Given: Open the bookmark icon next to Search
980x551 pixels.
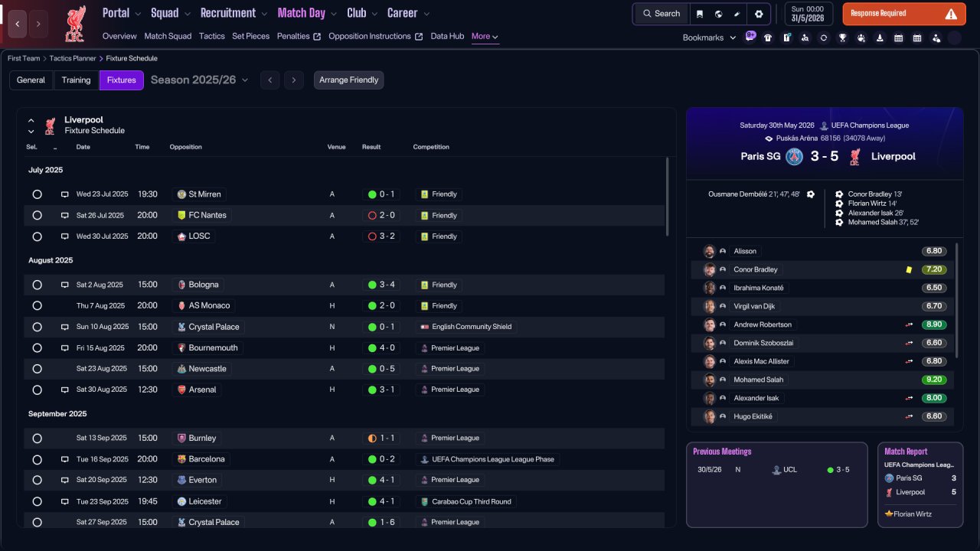Looking at the screenshot, I should (x=699, y=14).
